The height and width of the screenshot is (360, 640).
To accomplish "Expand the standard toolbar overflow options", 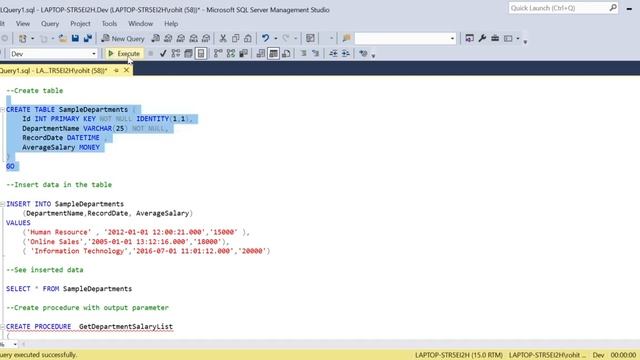I will click(525, 41).
